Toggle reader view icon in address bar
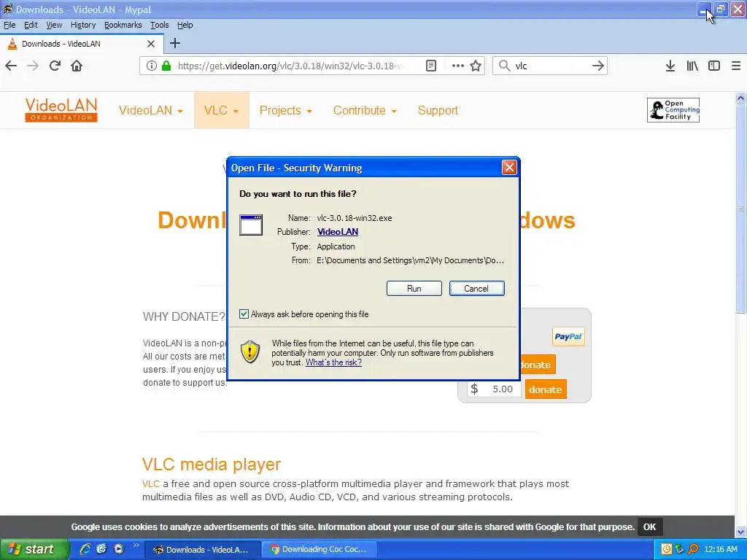Image resolution: width=747 pixels, height=560 pixels. pos(431,66)
